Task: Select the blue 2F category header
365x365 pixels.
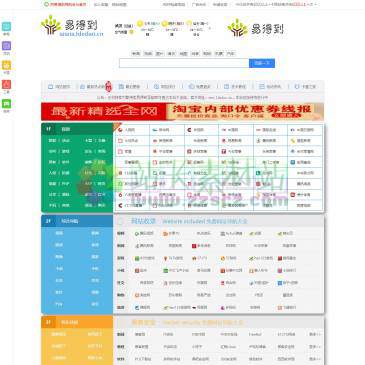Action: pos(77,221)
